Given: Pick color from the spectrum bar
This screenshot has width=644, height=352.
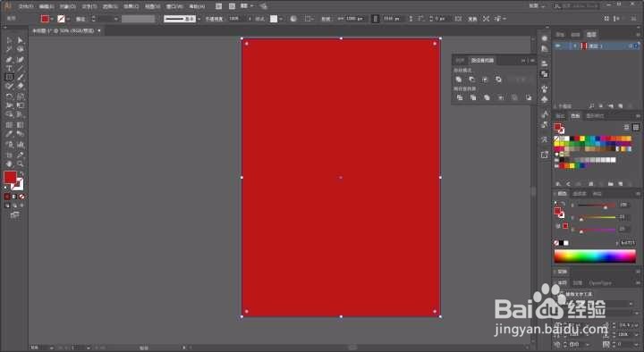Looking at the screenshot, I should [x=595, y=256].
